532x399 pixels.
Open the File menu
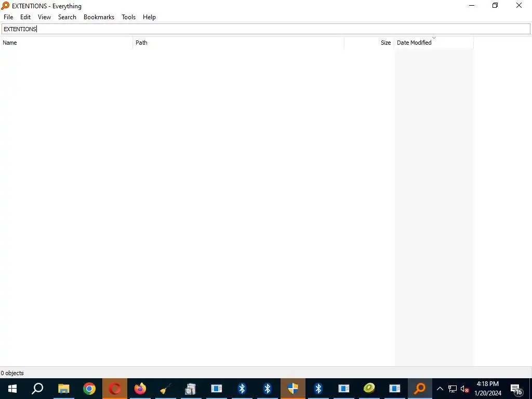[x=8, y=17]
